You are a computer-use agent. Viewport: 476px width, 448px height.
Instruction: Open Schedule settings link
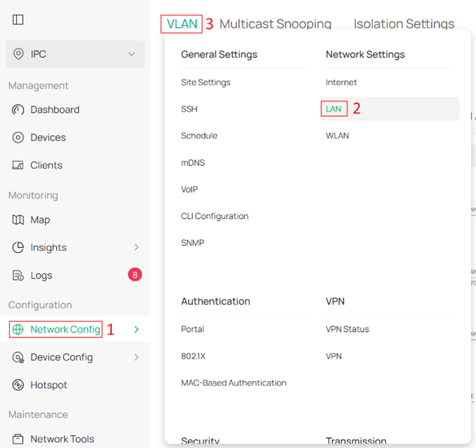click(199, 135)
